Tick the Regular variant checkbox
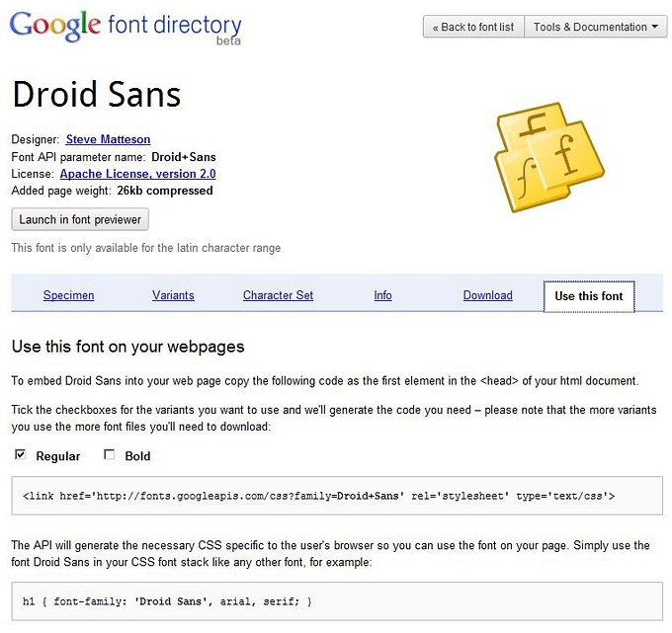Image resolution: width=672 pixels, height=633 pixels. (x=20, y=454)
